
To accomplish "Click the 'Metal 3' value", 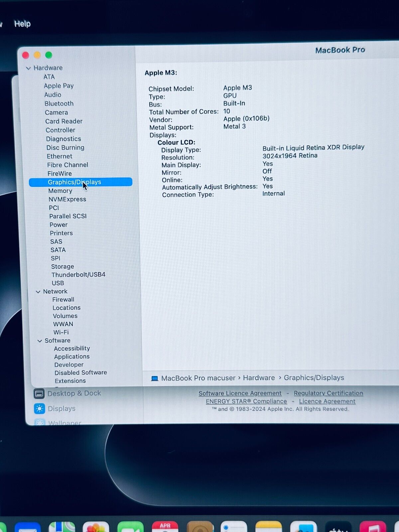I will pyautogui.click(x=234, y=127).
